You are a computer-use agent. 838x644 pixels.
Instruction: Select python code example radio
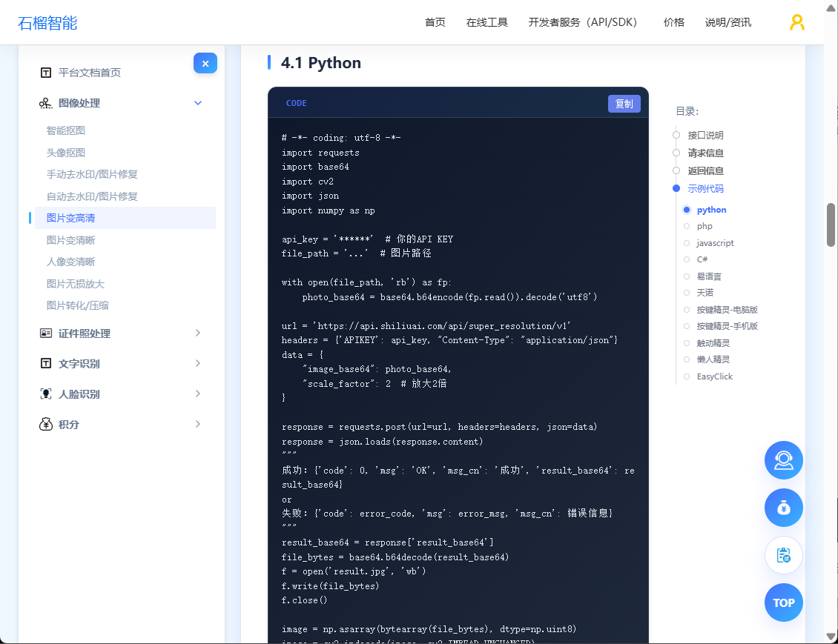(x=687, y=210)
